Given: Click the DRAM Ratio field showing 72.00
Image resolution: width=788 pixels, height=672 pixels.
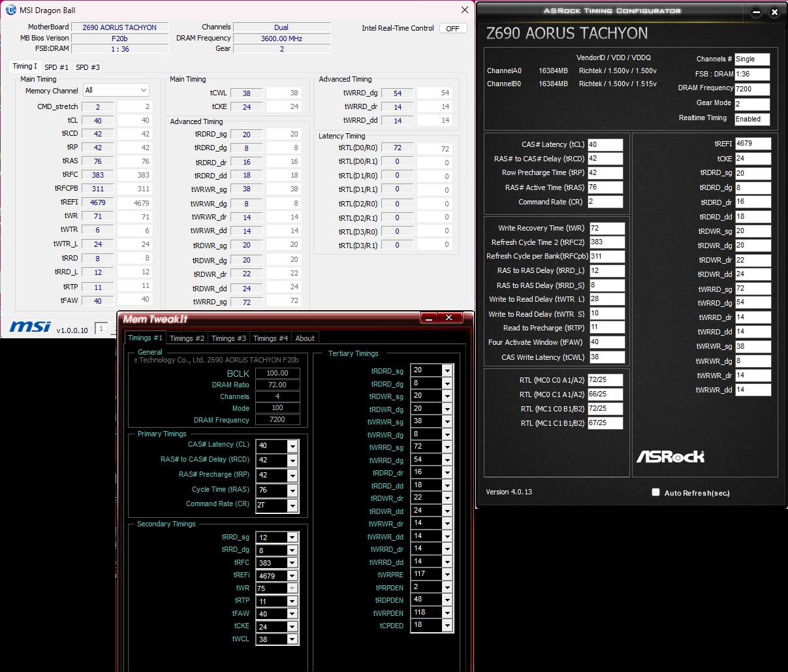Looking at the screenshot, I should pyautogui.click(x=277, y=385).
